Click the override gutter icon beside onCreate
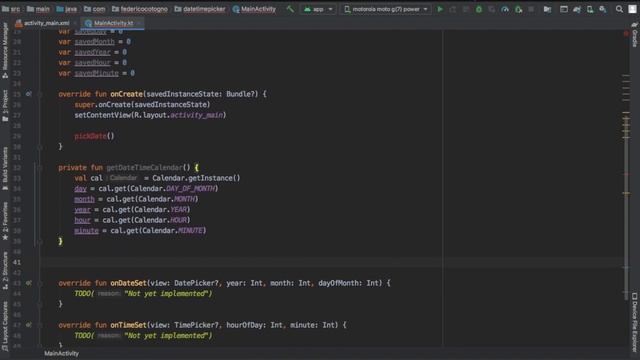 [28, 94]
